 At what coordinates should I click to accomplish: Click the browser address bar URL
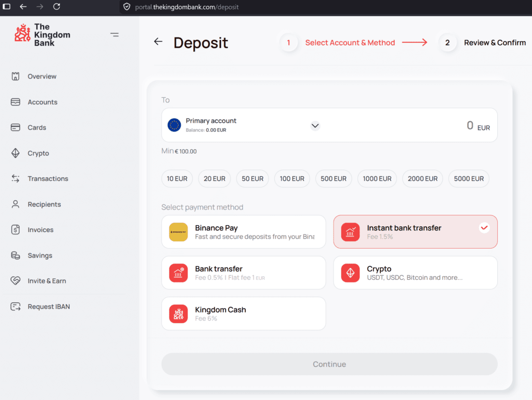click(x=187, y=7)
